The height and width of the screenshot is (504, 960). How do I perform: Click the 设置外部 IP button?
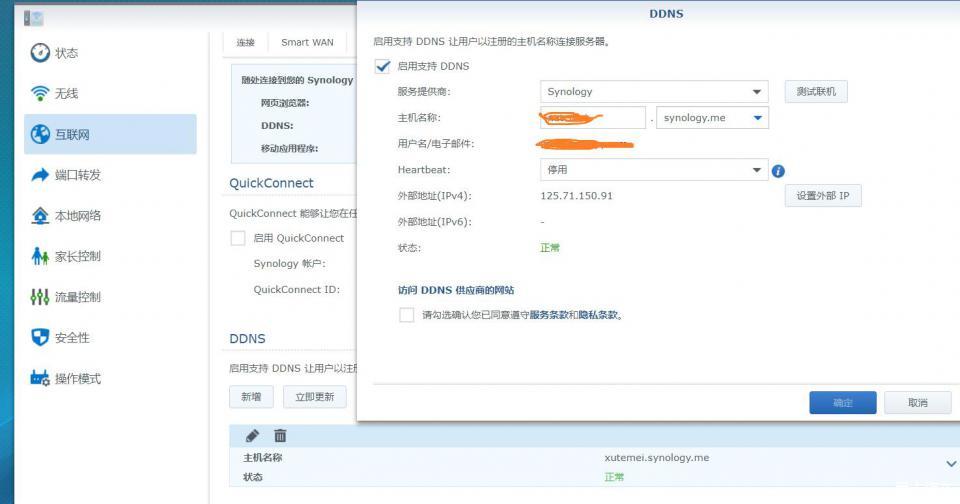coord(823,196)
